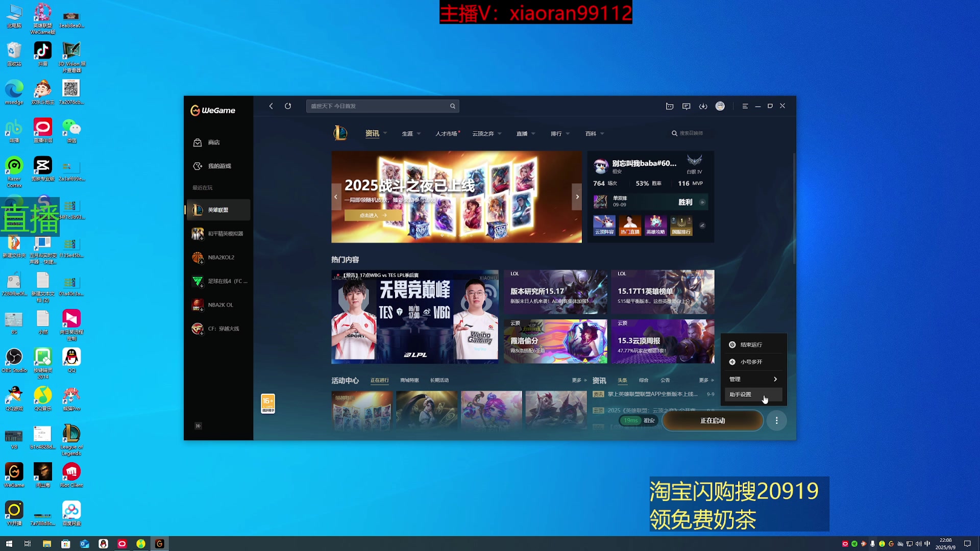Open Windows Start menu

coord(9,544)
